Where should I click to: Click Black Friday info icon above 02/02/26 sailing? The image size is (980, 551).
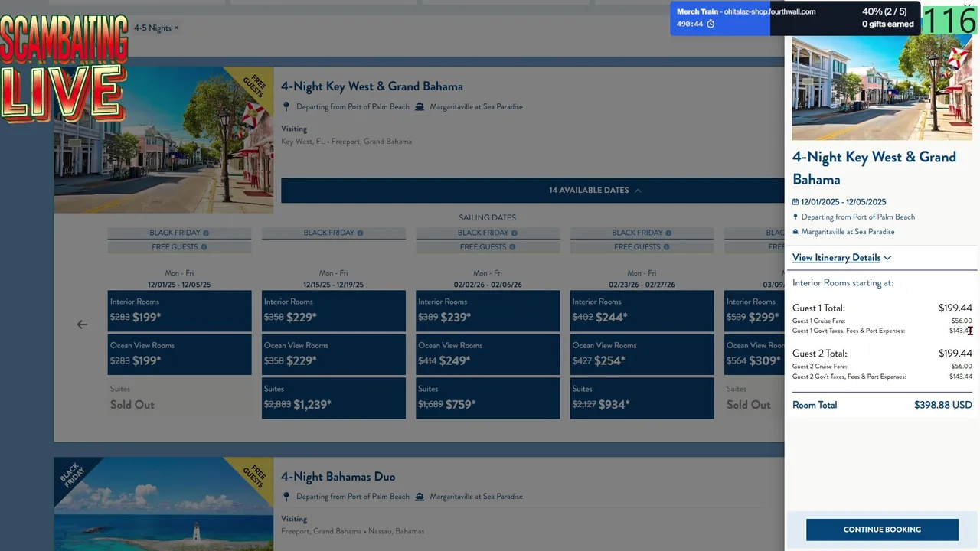coord(514,233)
